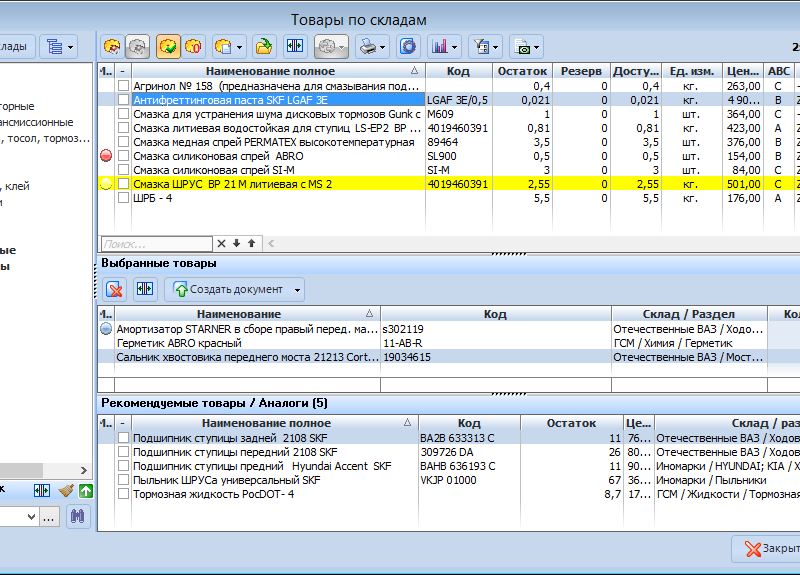
Task: Click the document preview eye icon
Action: (522, 47)
